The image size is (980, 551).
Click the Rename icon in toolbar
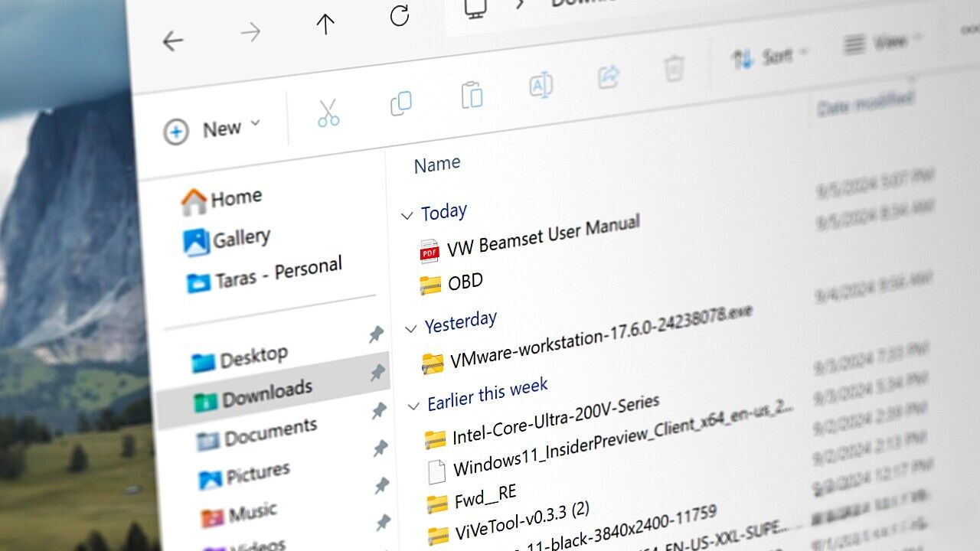point(541,85)
